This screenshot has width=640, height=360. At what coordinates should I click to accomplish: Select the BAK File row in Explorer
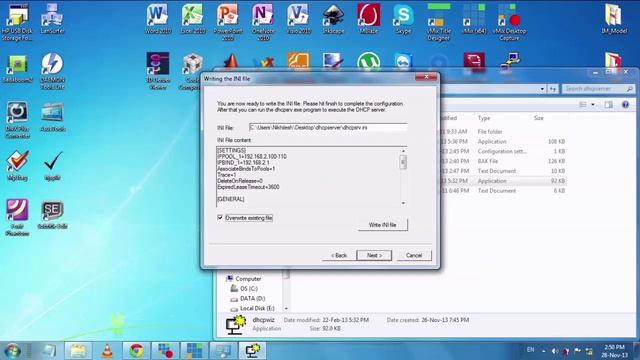click(503, 161)
